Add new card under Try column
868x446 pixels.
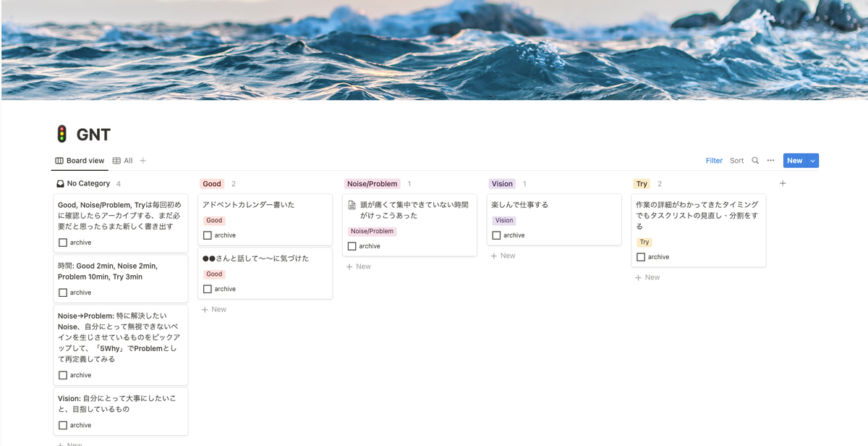pyautogui.click(x=647, y=277)
